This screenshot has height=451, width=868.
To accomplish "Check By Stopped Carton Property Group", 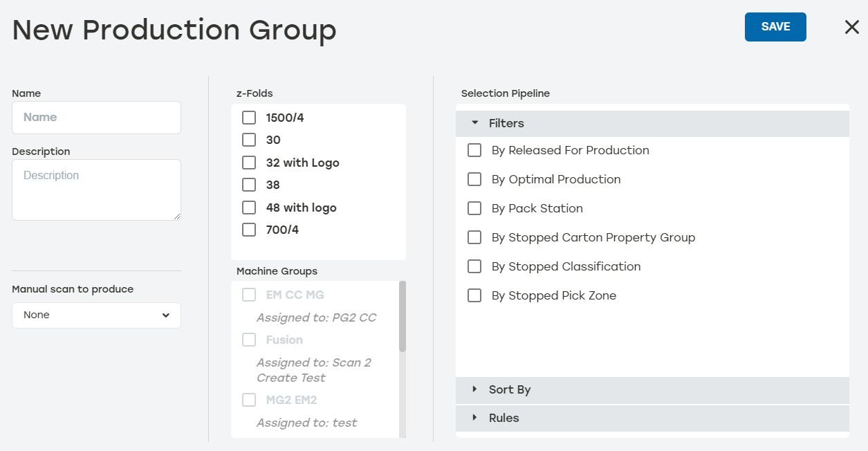I will pyautogui.click(x=474, y=237).
